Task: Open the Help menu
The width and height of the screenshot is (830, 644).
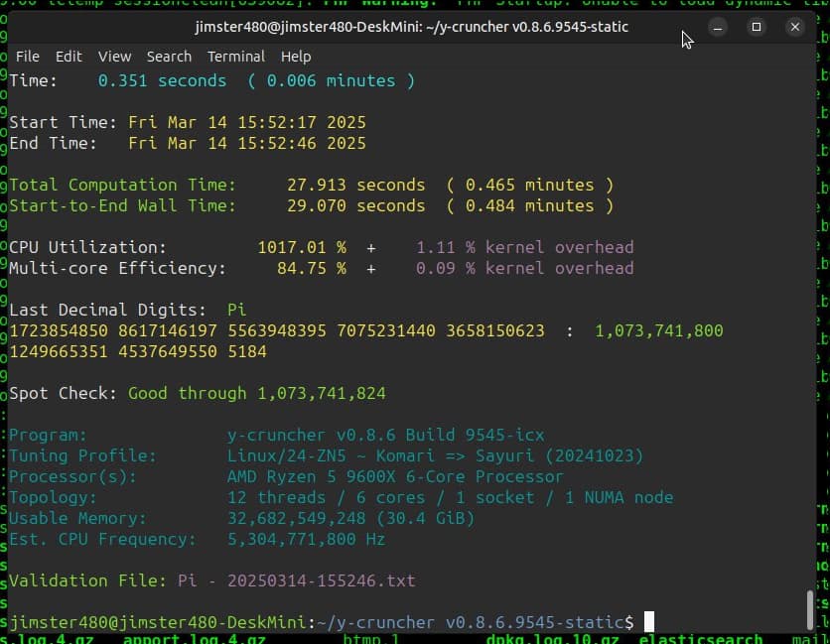Action: 296,57
